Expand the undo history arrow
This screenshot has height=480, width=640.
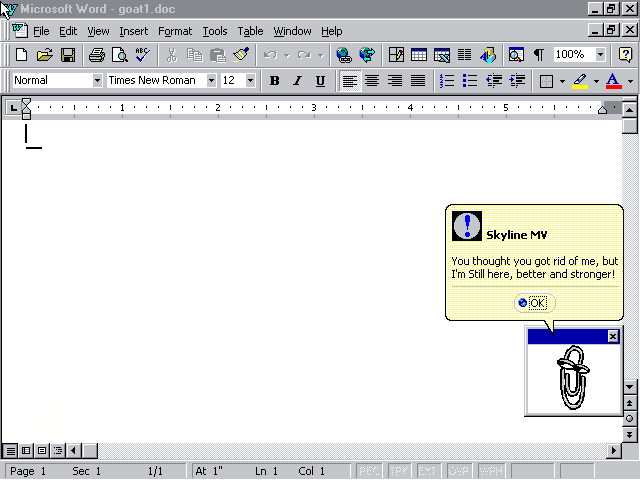pyautogui.click(x=287, y=55)
